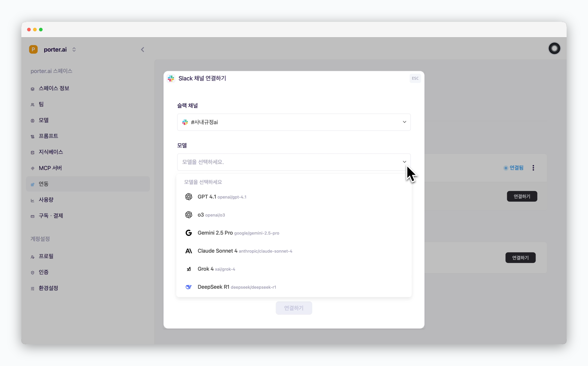
Task: Click the Anthropic logo beside Claude Sonnet 4
Action: pos(188,251)
